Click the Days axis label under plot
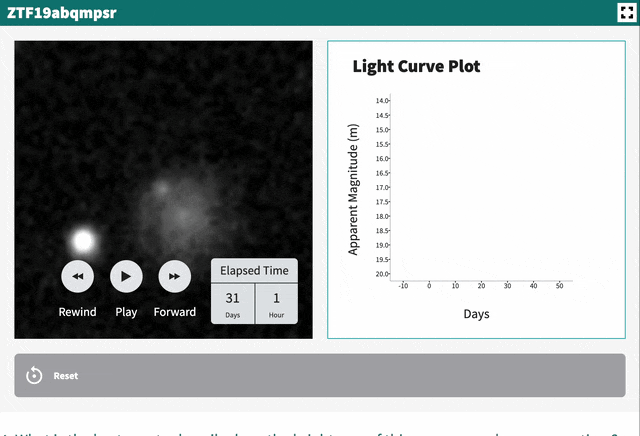The height and width of the screenshot is (436, 640). click(476, 314)
